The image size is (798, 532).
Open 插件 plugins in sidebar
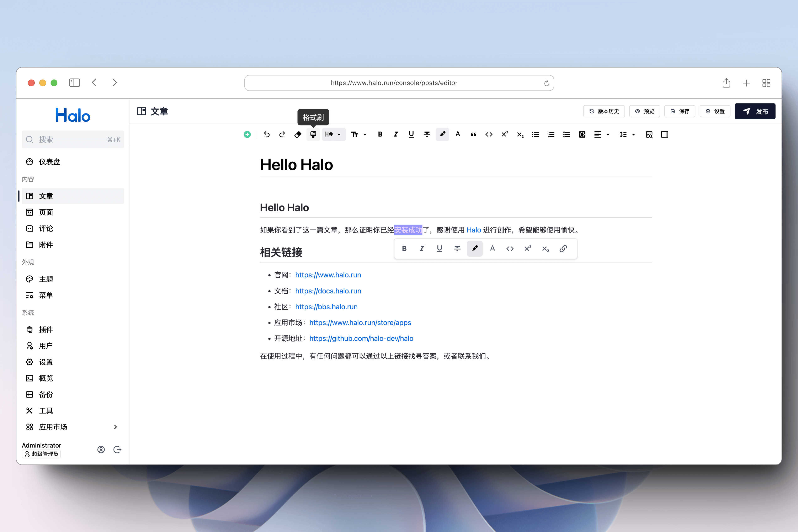click(73, 329)
